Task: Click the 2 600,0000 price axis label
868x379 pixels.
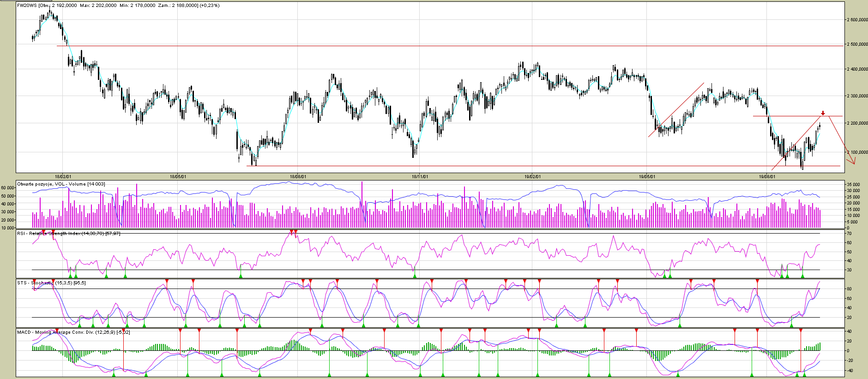Action: pos(857,20)
